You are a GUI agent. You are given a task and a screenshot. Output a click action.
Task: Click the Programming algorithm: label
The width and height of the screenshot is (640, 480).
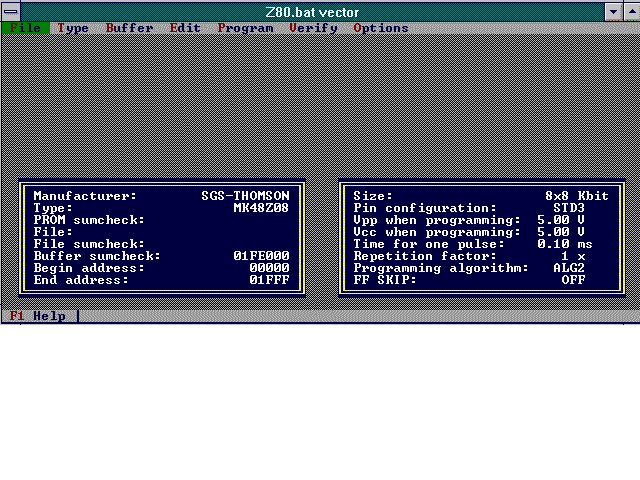(441, 268)
